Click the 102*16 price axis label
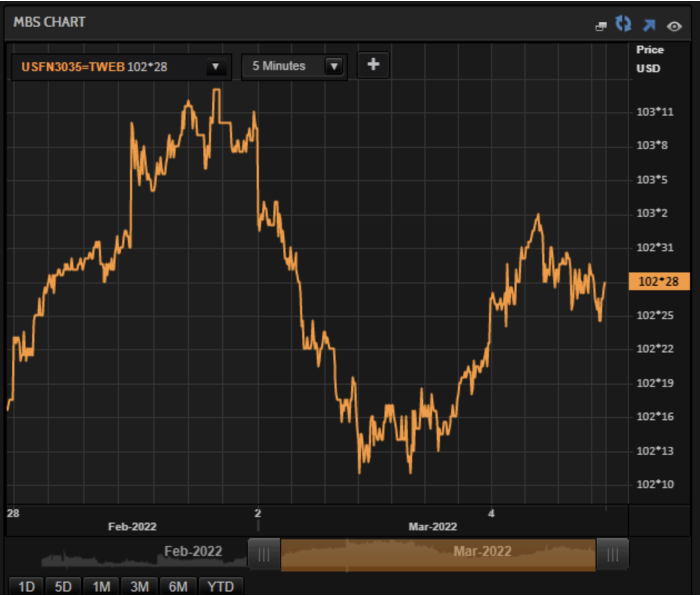 [x=654, y=416]
